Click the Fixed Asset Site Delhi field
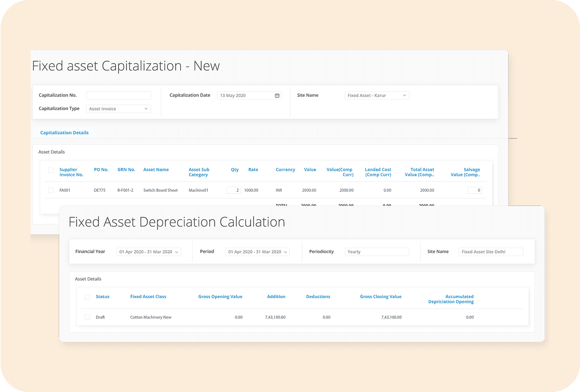 click(x=491, y=252)
